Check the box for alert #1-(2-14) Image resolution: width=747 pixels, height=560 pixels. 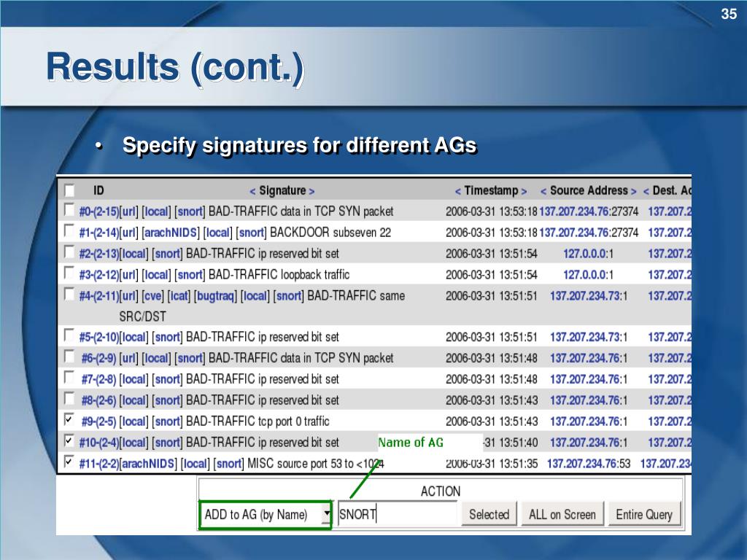tap(69, 231)
